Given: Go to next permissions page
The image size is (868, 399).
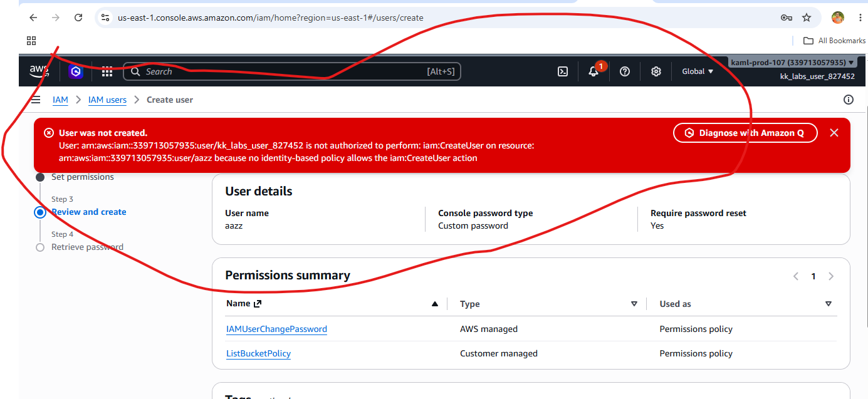Looking at the screenshot, I should tap(831, 276).
